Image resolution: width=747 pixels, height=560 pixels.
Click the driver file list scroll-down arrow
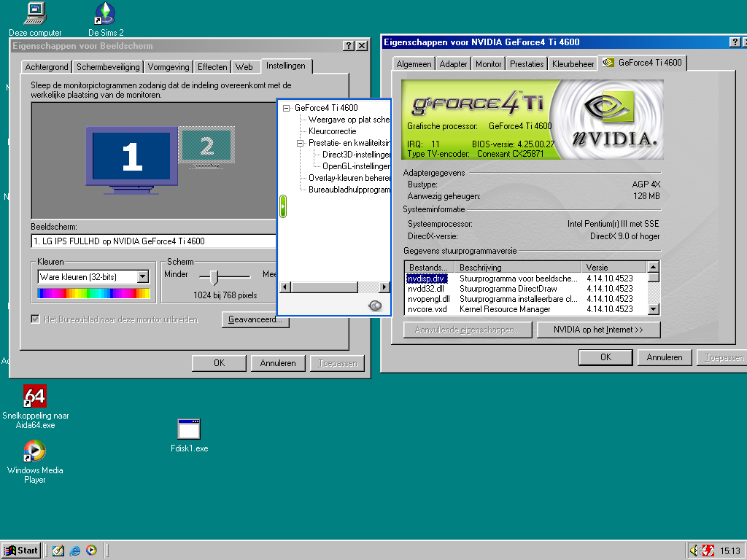[x=654, y=309]
